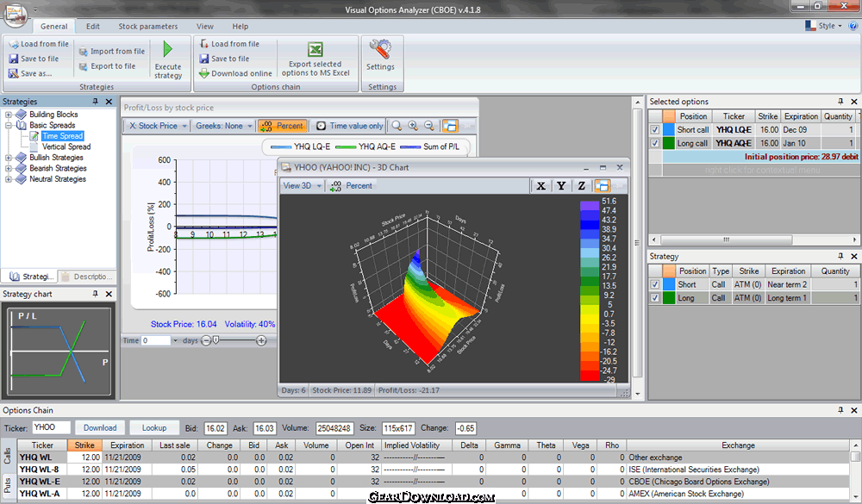The height and width of the screenshot is (504, 862).
Task: Select the Time Spread strategy
Action: click(x=62, y=136)
